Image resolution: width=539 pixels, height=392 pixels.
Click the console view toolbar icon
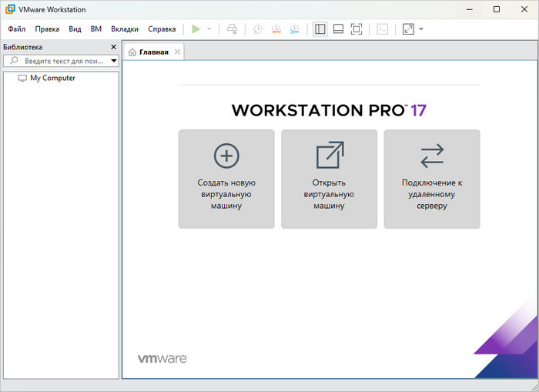382,29
